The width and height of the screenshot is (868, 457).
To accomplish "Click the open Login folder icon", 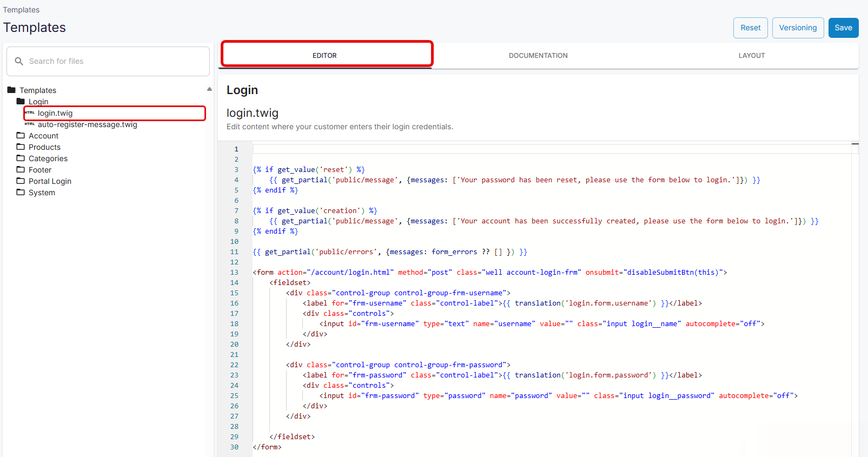I will click(21, 101).
